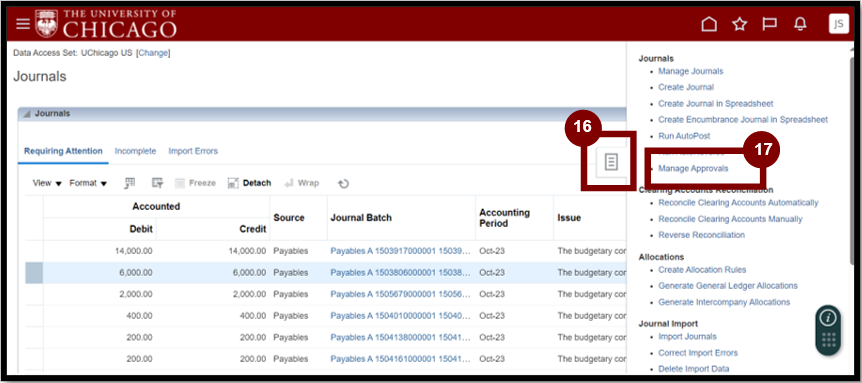Screen dimensions: 862x383
Task: Sort by the Issue column header
Action: 569,218
